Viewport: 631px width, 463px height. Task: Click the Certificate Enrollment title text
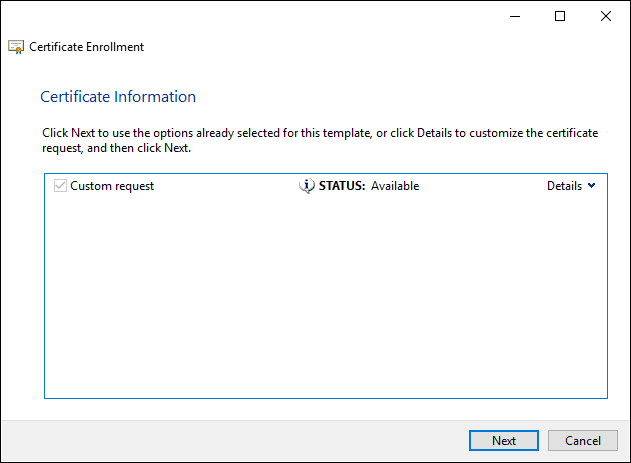(87, 47)
